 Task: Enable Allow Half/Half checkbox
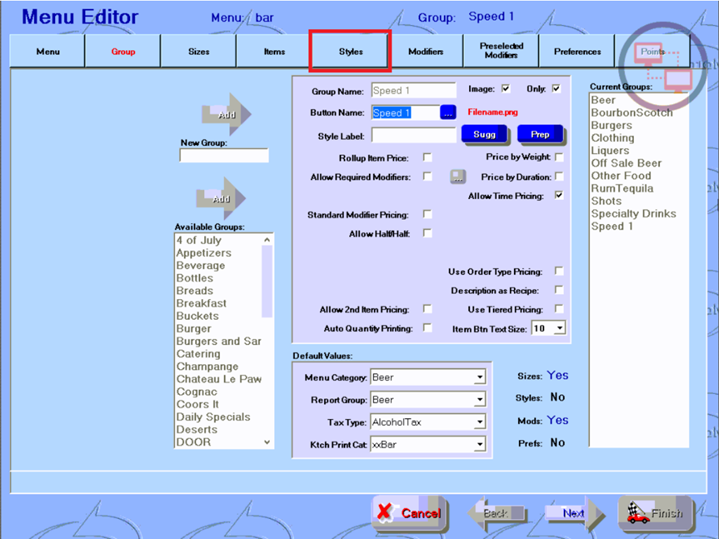[x=427, y=233]
